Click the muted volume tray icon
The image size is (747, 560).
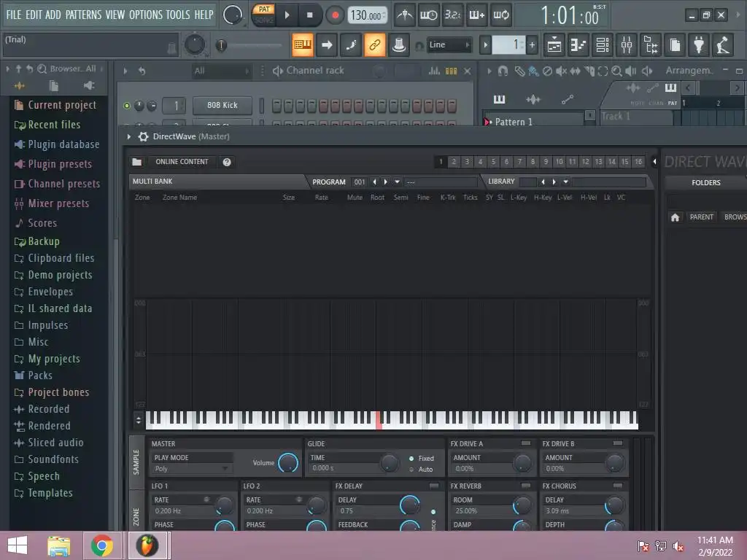[678, 546]
